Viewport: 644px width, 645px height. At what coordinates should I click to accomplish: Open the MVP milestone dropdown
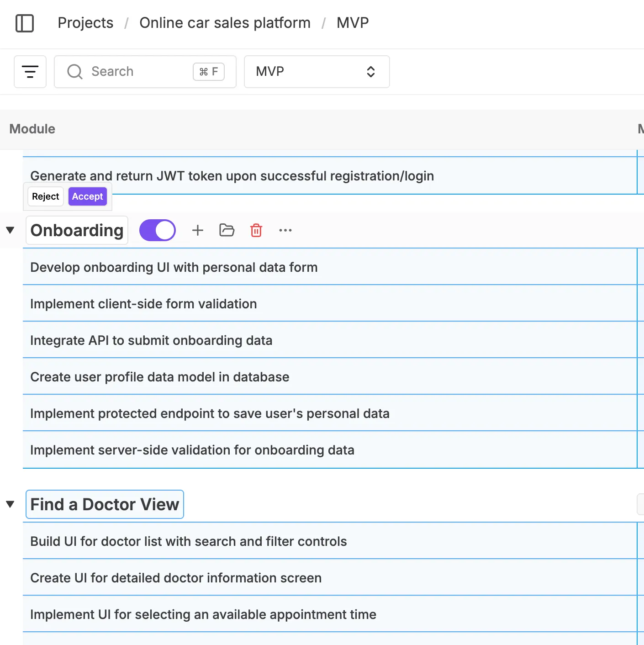click(317, 72)
